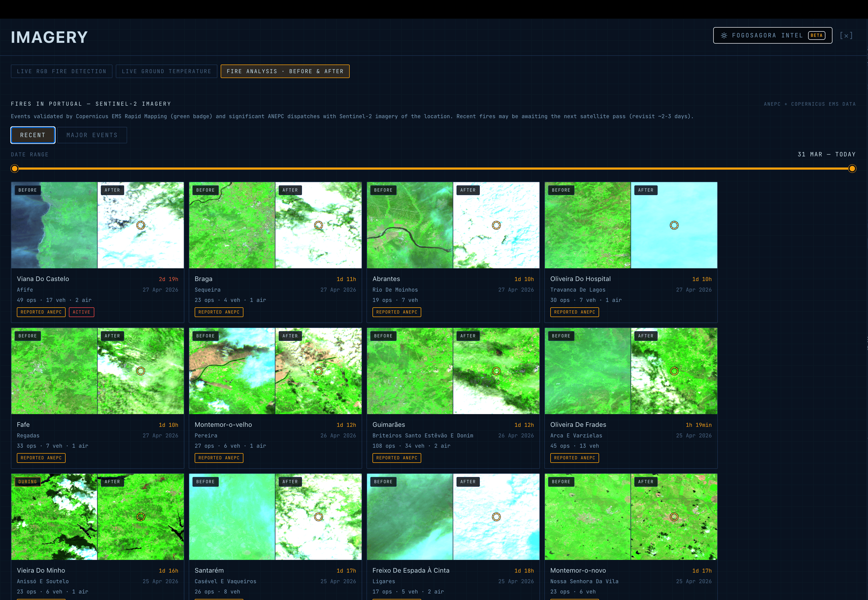The height and width of the screenshot is (600, 868).
Task: Click Reported ANEPC badge on Oliveira Do Hospital
Action: tap(575, 312)
